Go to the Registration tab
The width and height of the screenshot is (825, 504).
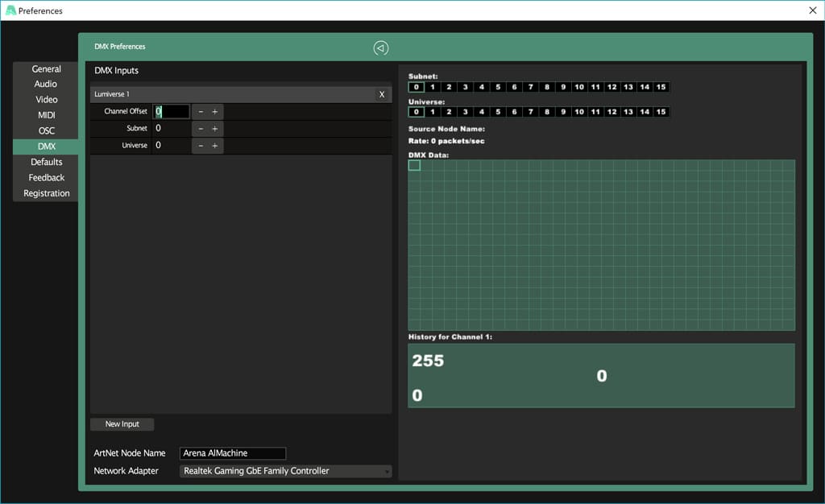[x=46, y=193]
